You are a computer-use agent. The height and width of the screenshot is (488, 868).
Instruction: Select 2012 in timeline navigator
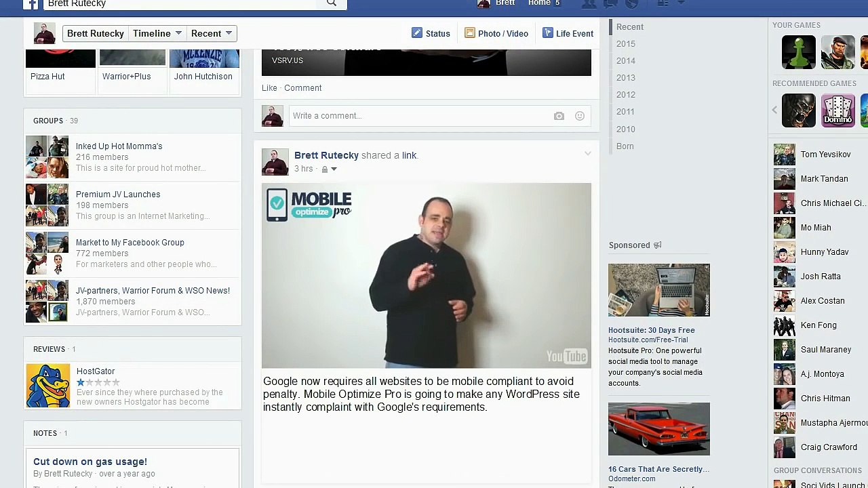(626, 95)
